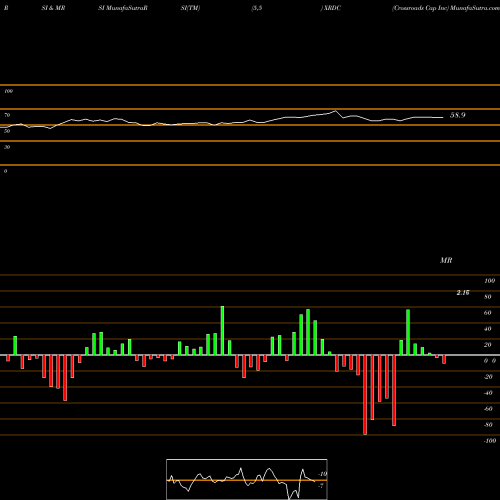Click the RSI value label 58.9

pyautogui.click(x=457, y=115)
